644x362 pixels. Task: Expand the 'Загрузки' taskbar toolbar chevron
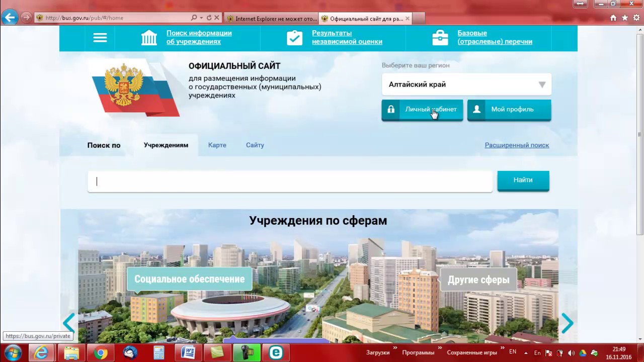pos(395,348)
